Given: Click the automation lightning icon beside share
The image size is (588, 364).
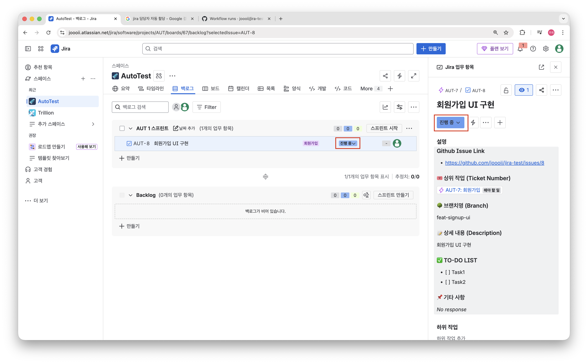Looking at the screenshot, I should [x=399, y=76].
